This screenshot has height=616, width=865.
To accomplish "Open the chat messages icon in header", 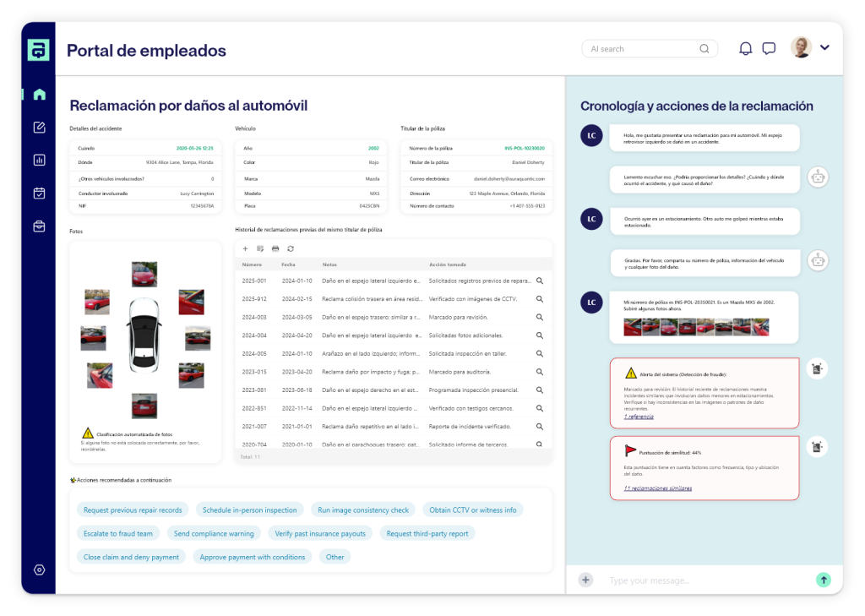I will (x=769, y=49).
